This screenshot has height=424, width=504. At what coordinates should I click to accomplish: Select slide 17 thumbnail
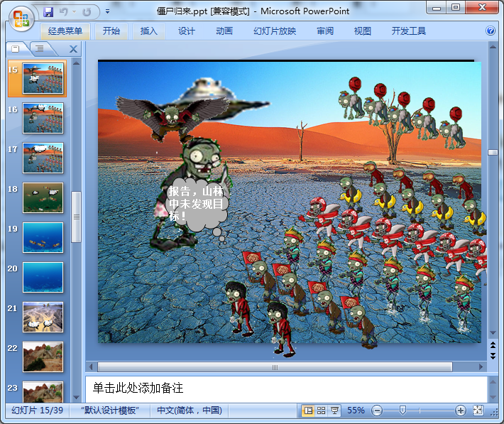pos(43,158)
